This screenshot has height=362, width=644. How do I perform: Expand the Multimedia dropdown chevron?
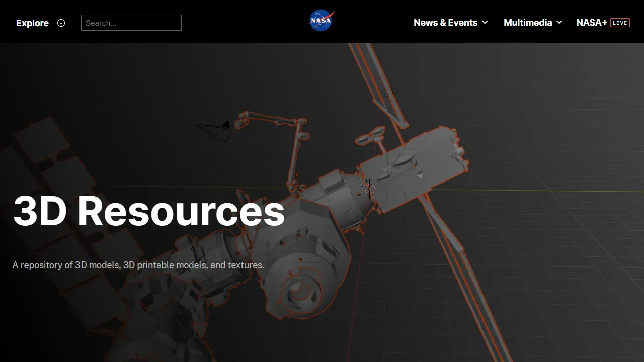(559, 23)
